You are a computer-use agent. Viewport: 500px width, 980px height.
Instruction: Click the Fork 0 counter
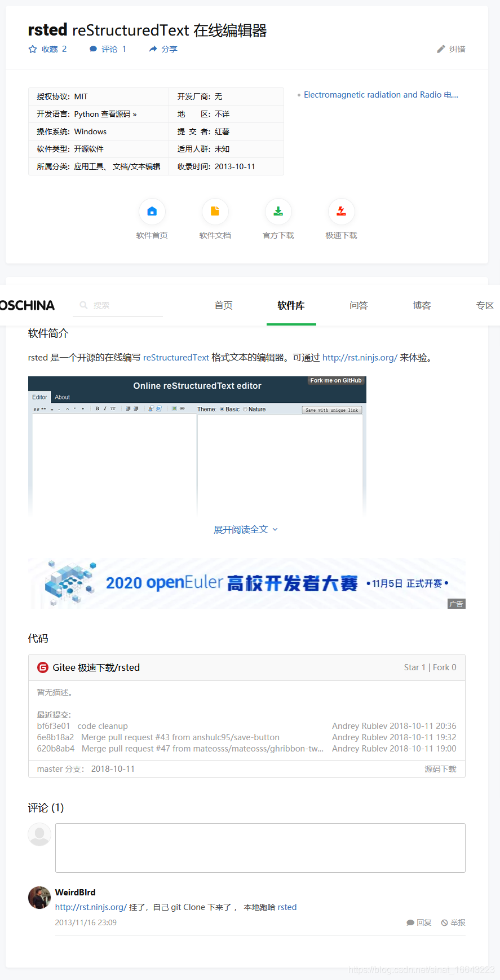pos(445,667)
